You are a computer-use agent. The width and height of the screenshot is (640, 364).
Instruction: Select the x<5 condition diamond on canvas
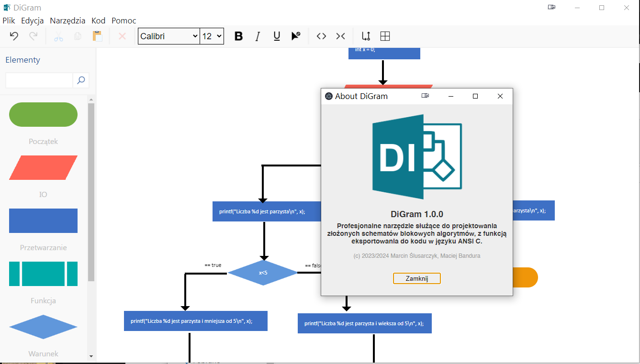262,273
